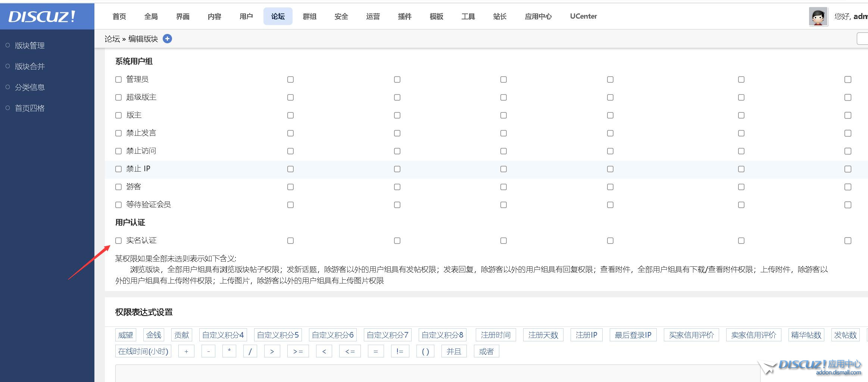Screen dimensions: 868x382
Task: Insert 自定义积分7 into the expression
Action: [x=388, y=335]
